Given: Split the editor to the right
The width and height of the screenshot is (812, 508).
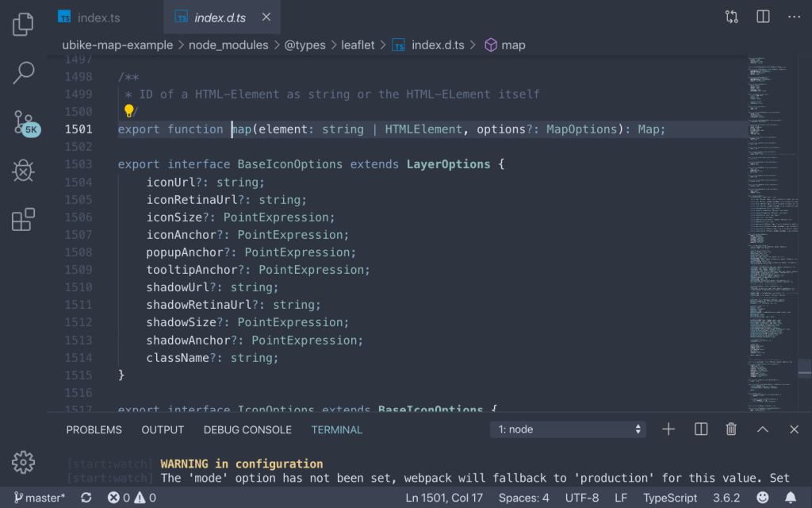Looking at the screenshot, I should (763, 17).
